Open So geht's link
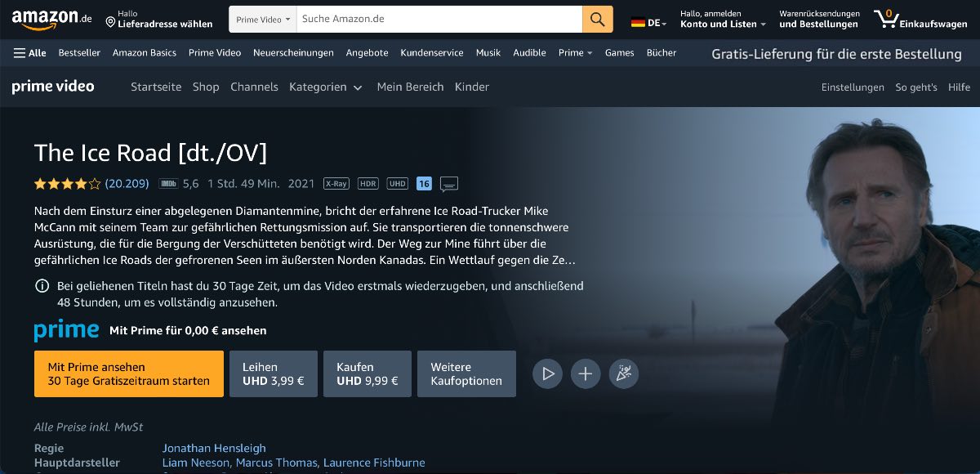The width and height of the screenshot is (980, 474). (x=916, y=87)
